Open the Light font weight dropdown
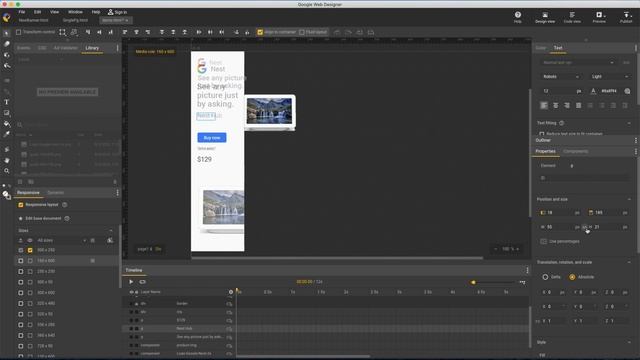 click(x=609, y=76)
